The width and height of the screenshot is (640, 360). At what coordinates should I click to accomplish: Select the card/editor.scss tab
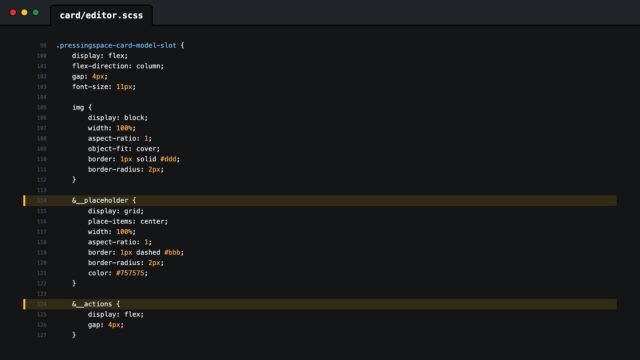101,16
